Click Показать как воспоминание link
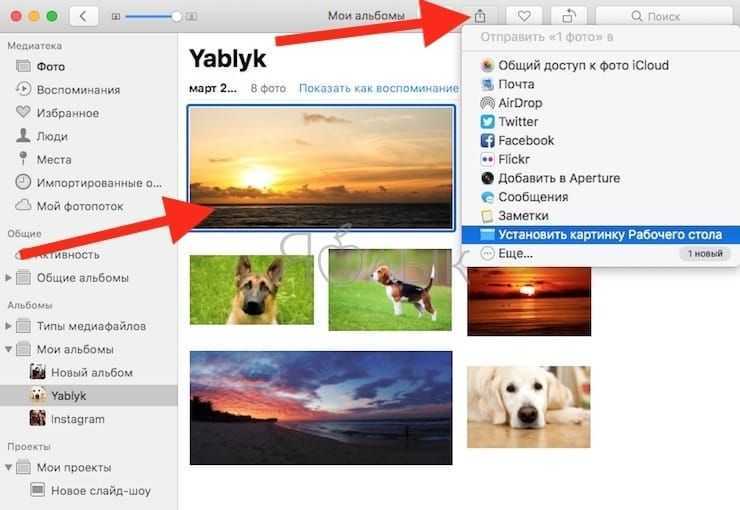The height and width of the screenshot is (510, 740). click(x=379, y=88)
